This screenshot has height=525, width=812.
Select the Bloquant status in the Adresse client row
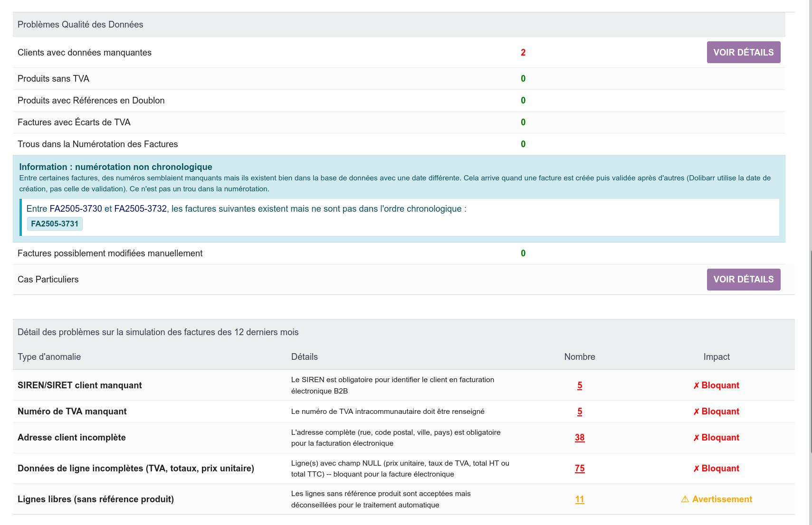(716, 438)
